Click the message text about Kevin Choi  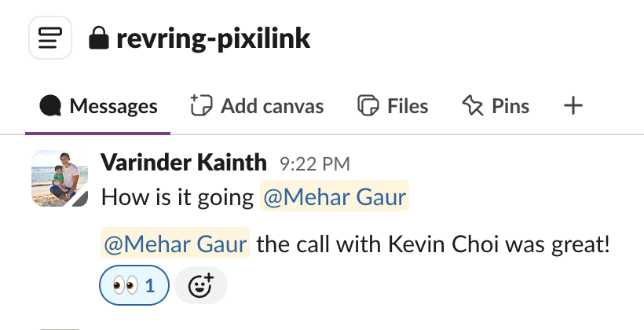tap(434, 244)
